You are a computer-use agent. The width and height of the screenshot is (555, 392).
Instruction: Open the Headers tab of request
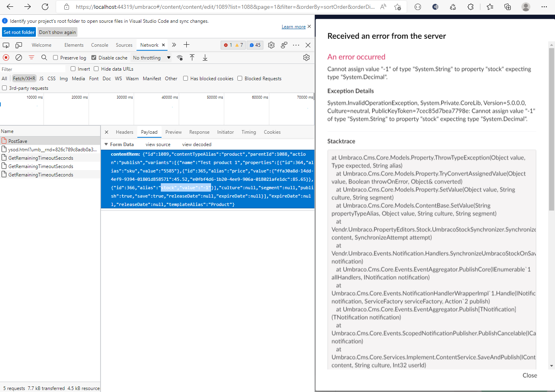(x=124, y=132)
